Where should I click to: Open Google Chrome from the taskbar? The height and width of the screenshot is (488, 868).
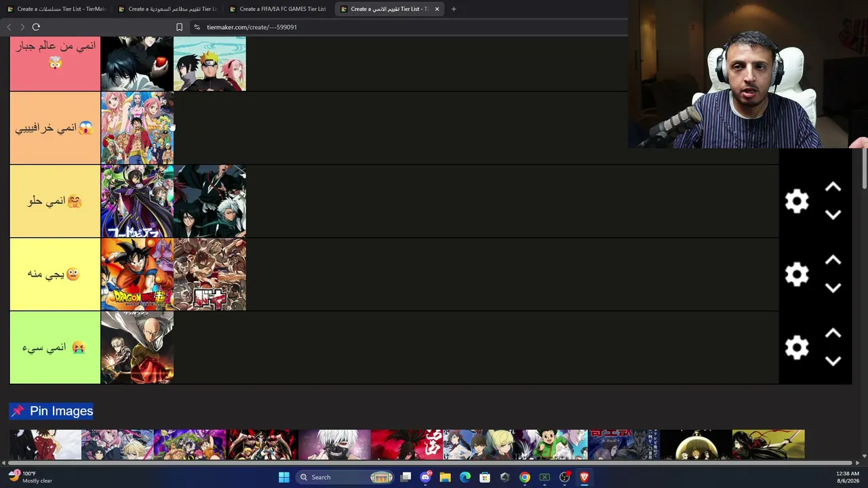tap(525, 477)
